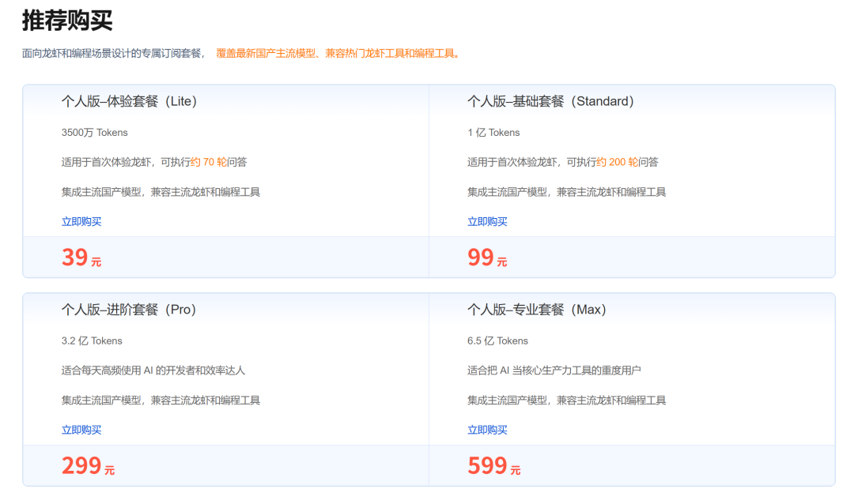Click the 推荐购买 heading

[x=67, y=21]
